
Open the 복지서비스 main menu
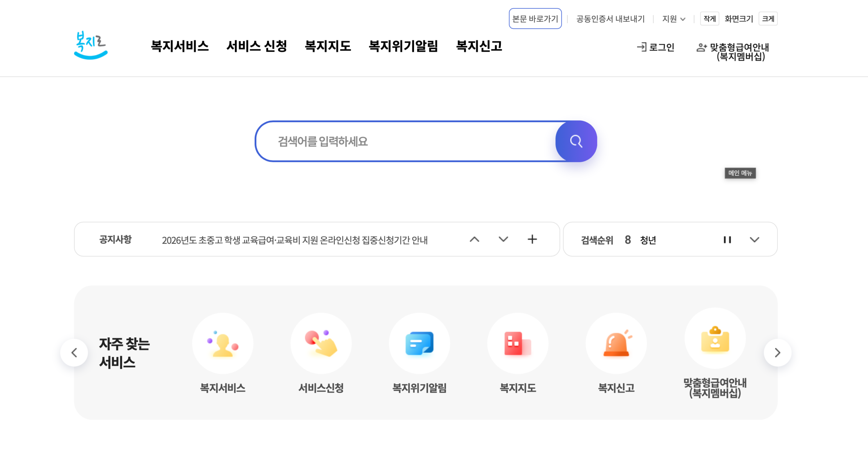[180, 46]
